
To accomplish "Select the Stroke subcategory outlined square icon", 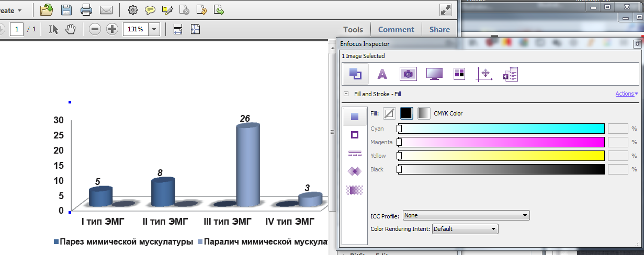I will click(x=355, y=135).
